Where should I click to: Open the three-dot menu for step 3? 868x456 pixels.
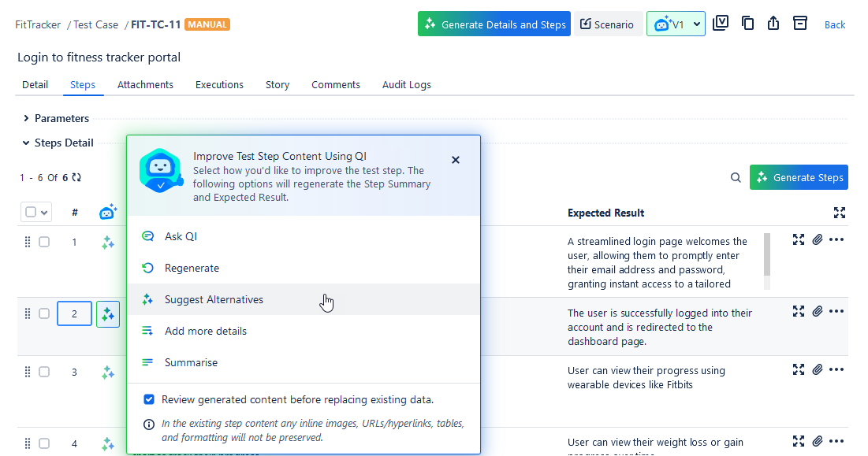[x=836, y=369]
